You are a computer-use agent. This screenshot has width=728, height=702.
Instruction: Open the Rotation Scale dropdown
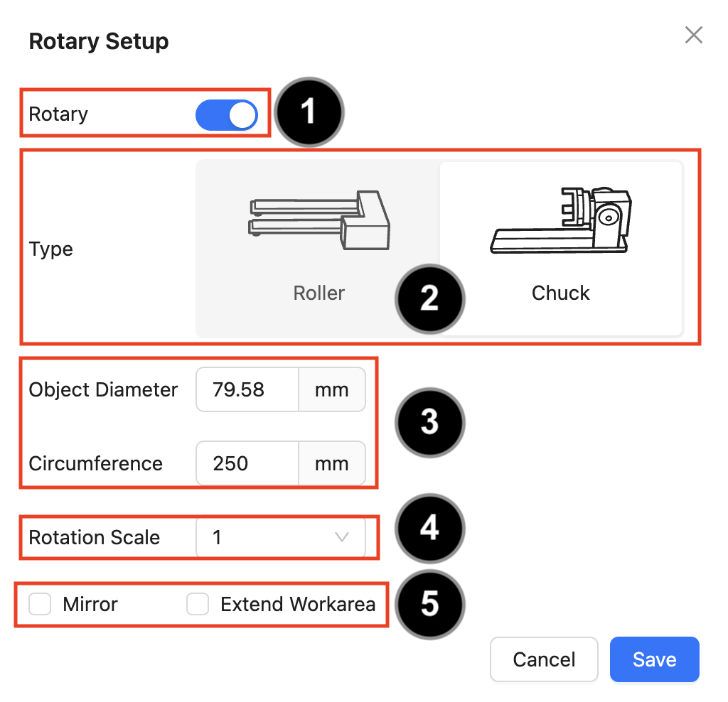(x=281, y=537)
